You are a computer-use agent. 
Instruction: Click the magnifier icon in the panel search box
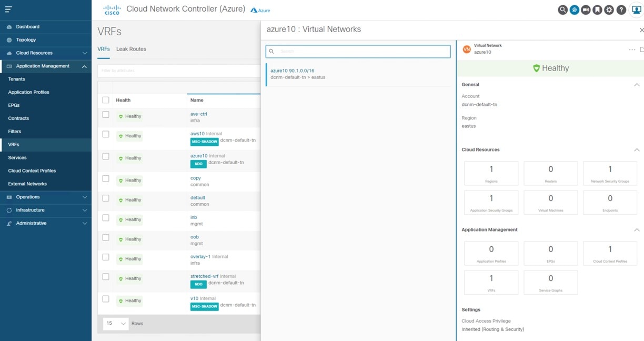coord(271,52)
